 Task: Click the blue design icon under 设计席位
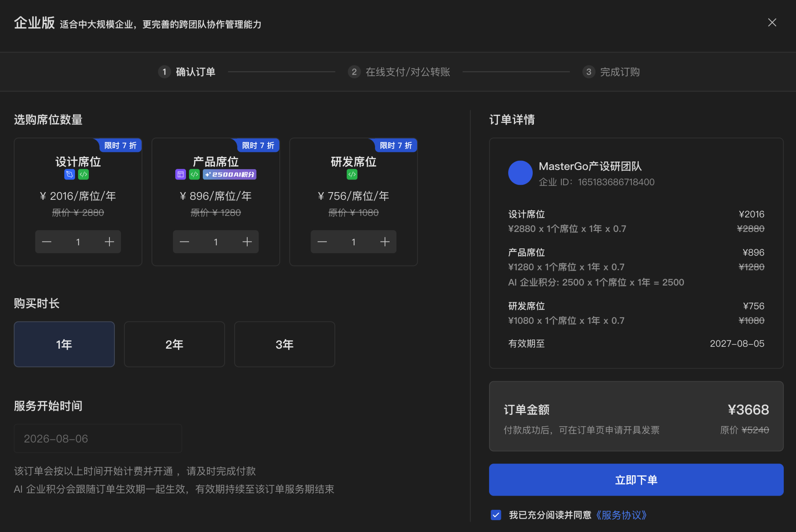pos(70,174)
